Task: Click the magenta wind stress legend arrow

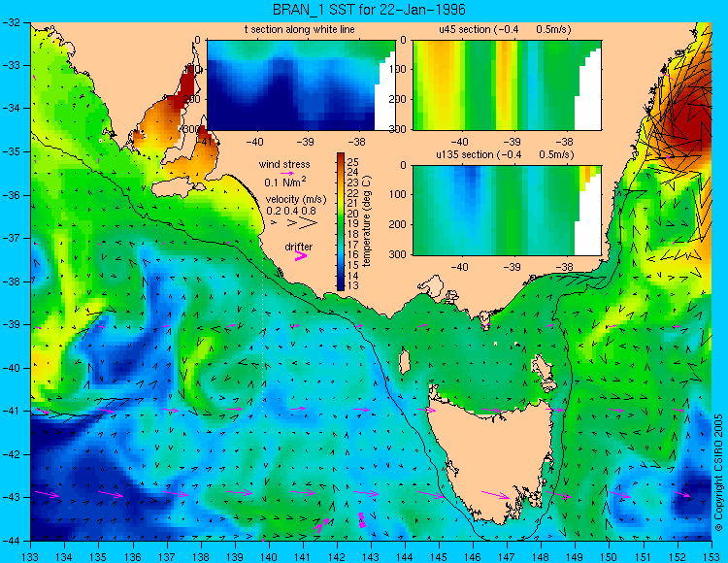Action: [x=287, y=173]
